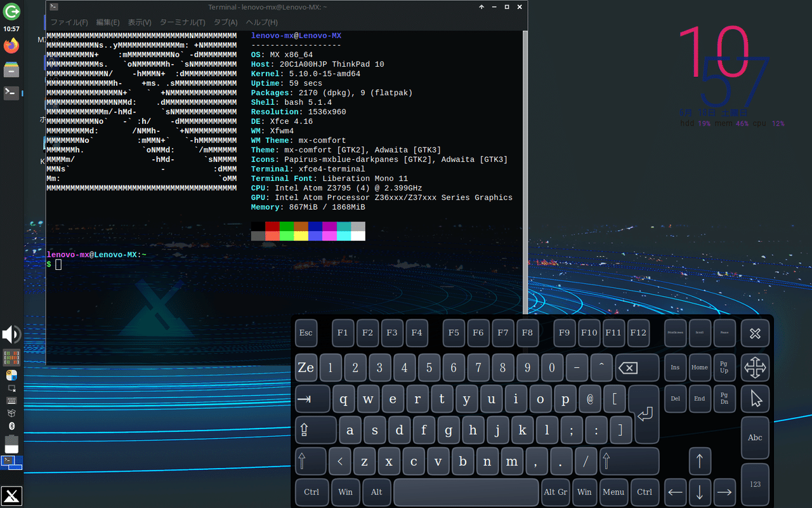Click the small keyboard tray icon
The height and width of the screenshot is (508, 812).
(11, 400)
